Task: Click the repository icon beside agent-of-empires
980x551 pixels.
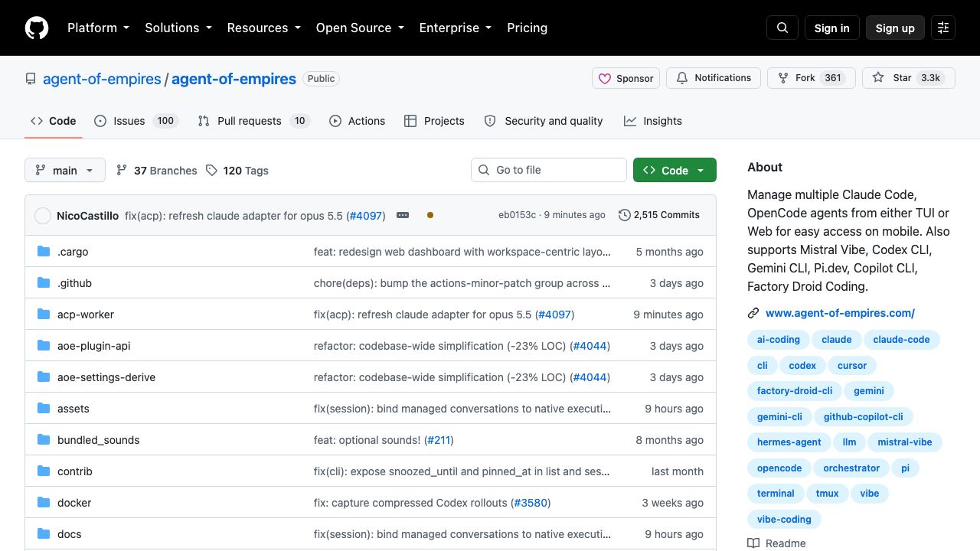Action: [31, 79]
